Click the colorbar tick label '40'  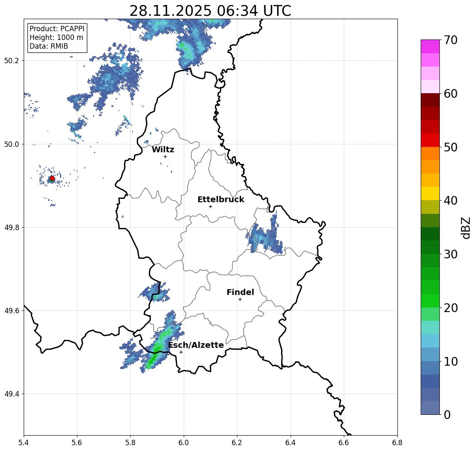coord(451,201)
